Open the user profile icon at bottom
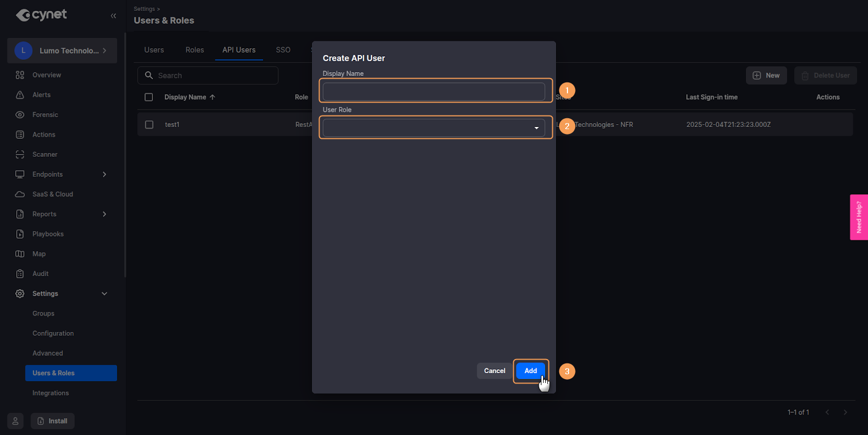 pos(15,421)
